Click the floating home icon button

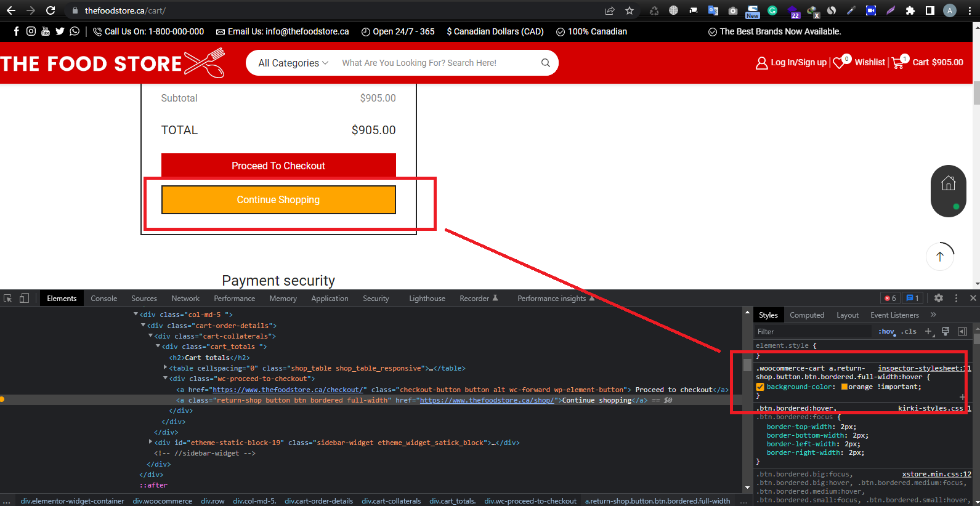[949, 183]
